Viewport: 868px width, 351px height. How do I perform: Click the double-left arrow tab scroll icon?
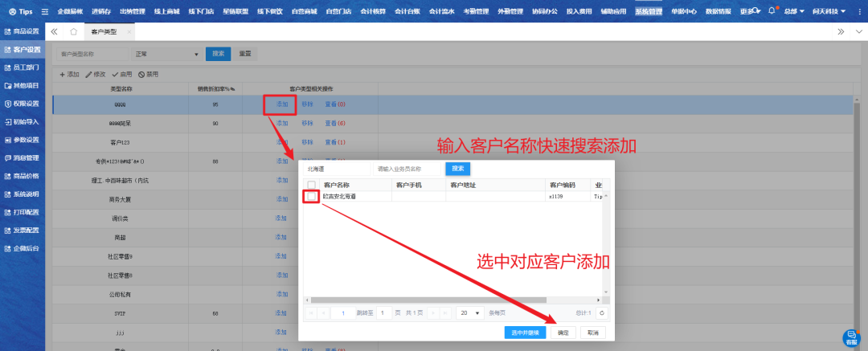point(55,31)
